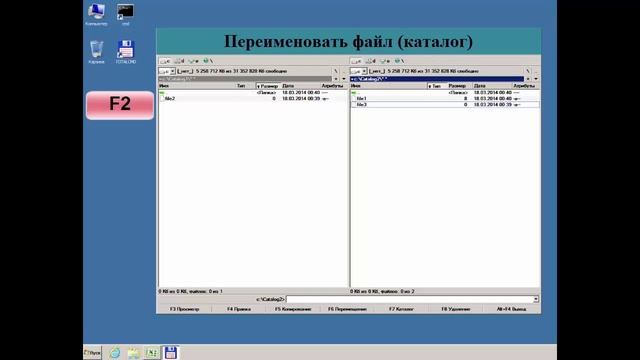
Task: Sort left panel by Размер column
Action: tap(268, 86)
